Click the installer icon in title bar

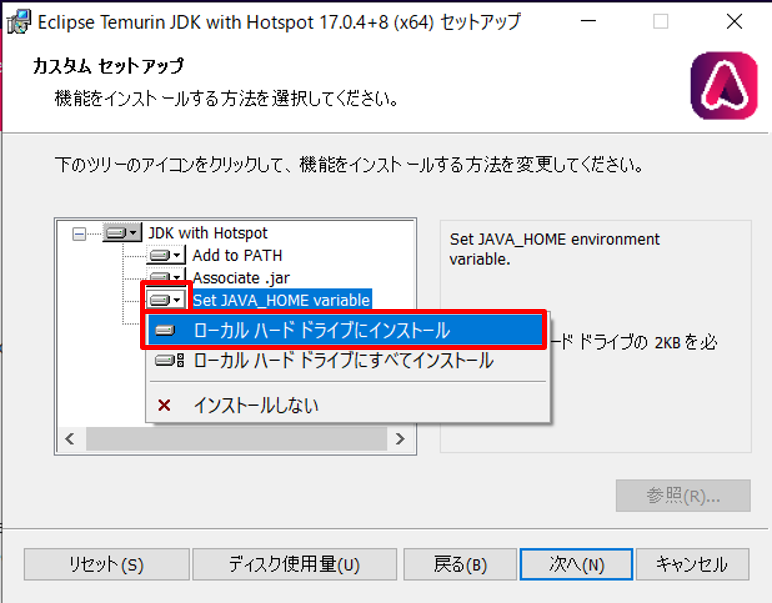tap(19, 22)
